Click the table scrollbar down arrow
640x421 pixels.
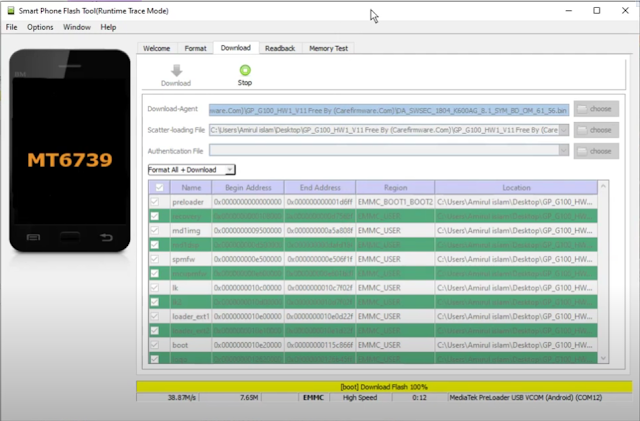(603, 359)
